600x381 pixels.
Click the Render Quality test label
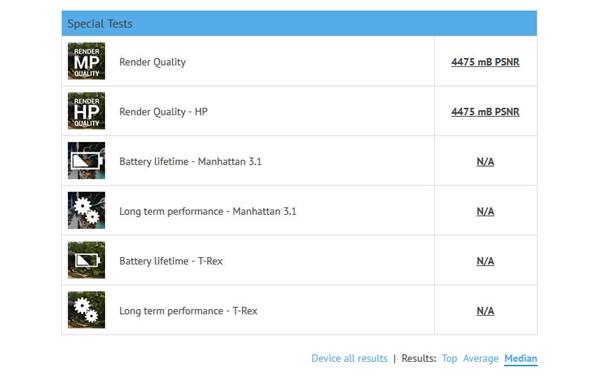pos(152,62)
